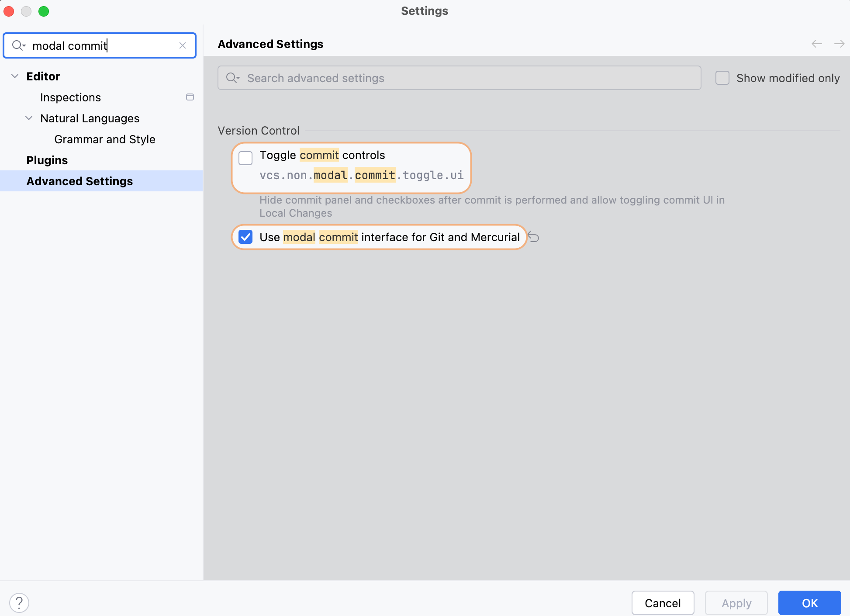Select Plugins in settings sidebar
The image size is (850, 616).
[47, 160]
